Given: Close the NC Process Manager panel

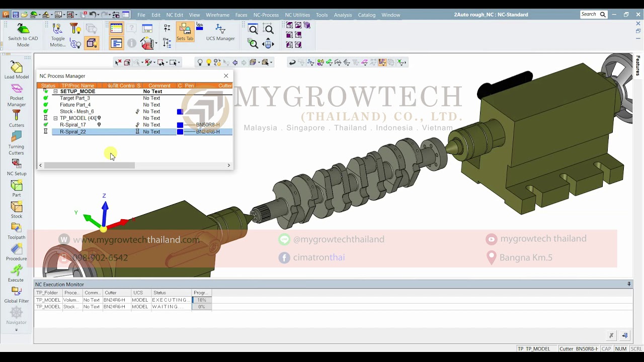Looking at the screenshot, I should pyautogui.click(x=226, y=76).
